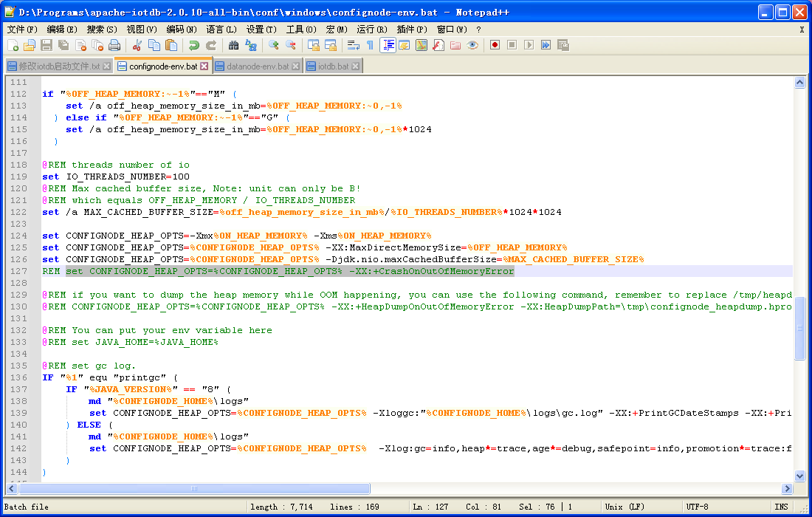Create a new file with the New icon

click(x=13, y=46)
